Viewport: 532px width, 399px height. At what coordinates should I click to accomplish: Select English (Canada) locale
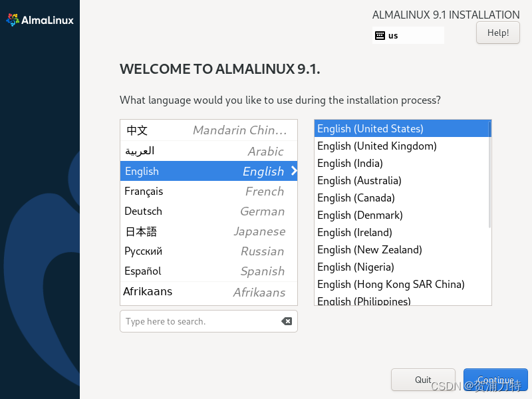pos(403,198)
